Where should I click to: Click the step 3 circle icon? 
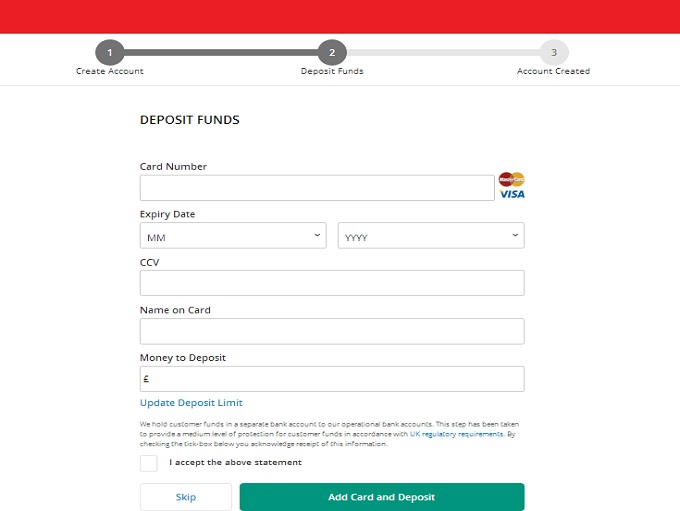(x=553, y=53)
